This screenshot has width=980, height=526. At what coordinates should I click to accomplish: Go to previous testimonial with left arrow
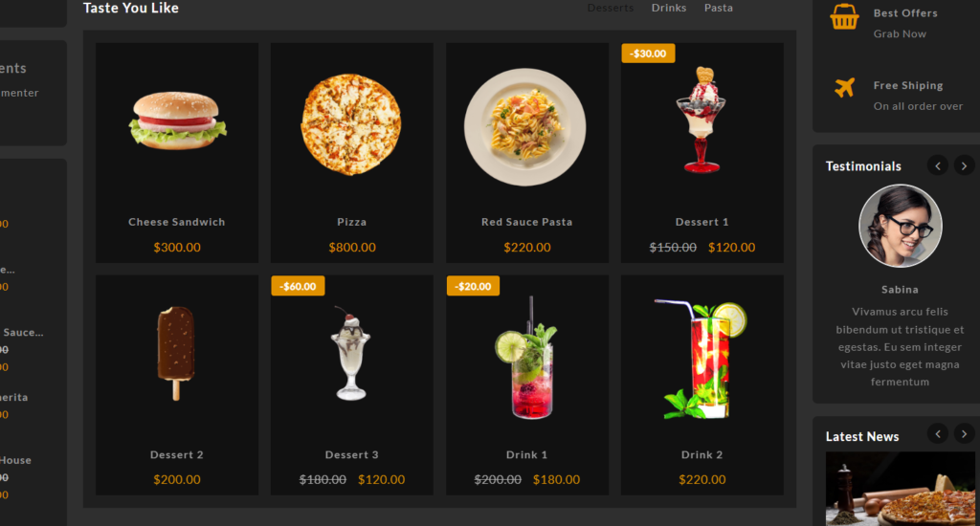(x=938, y=165)
